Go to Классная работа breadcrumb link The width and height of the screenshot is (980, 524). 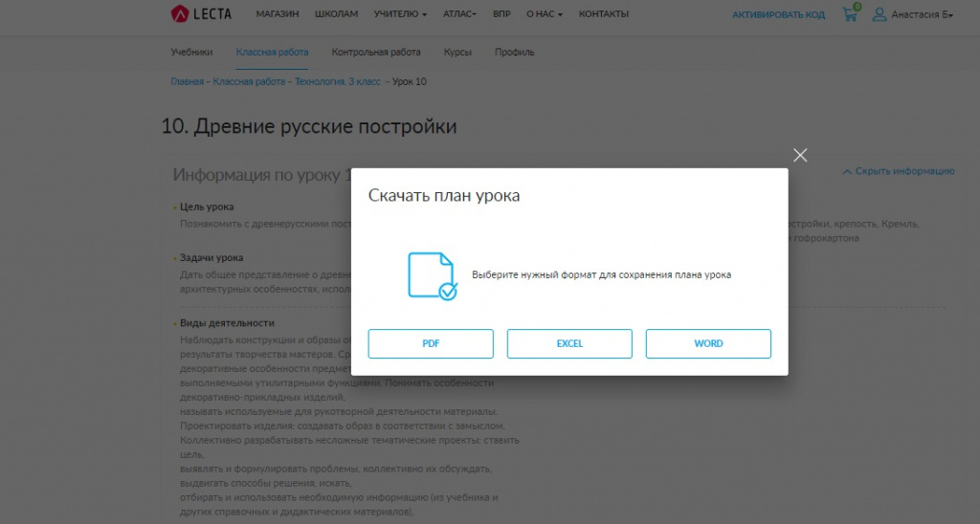click(249, 82)
